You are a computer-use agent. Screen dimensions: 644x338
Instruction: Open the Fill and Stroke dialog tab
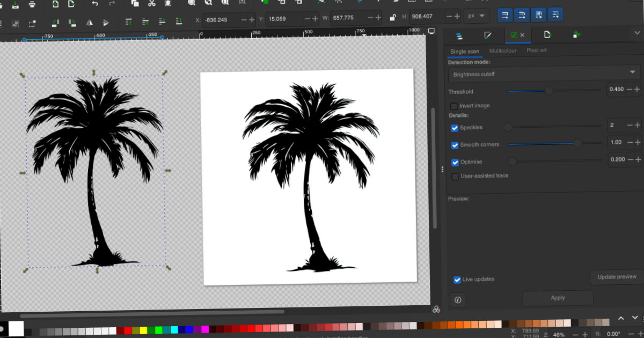(488, 35)
